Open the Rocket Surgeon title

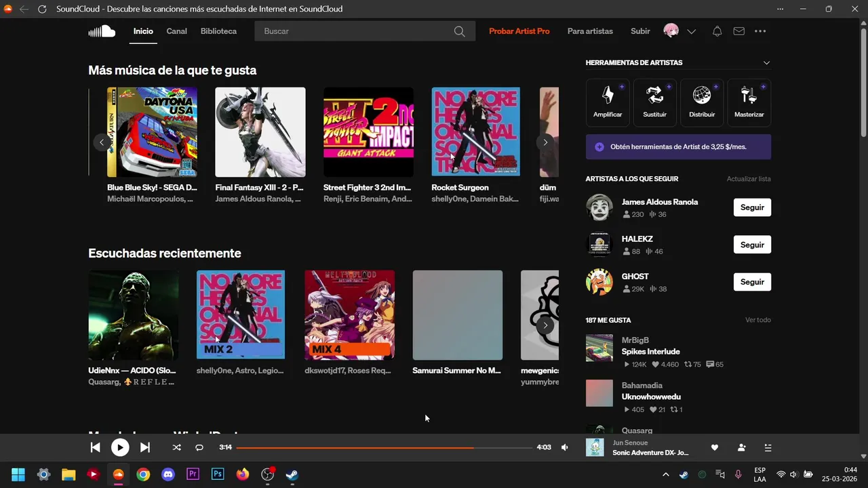460,188
